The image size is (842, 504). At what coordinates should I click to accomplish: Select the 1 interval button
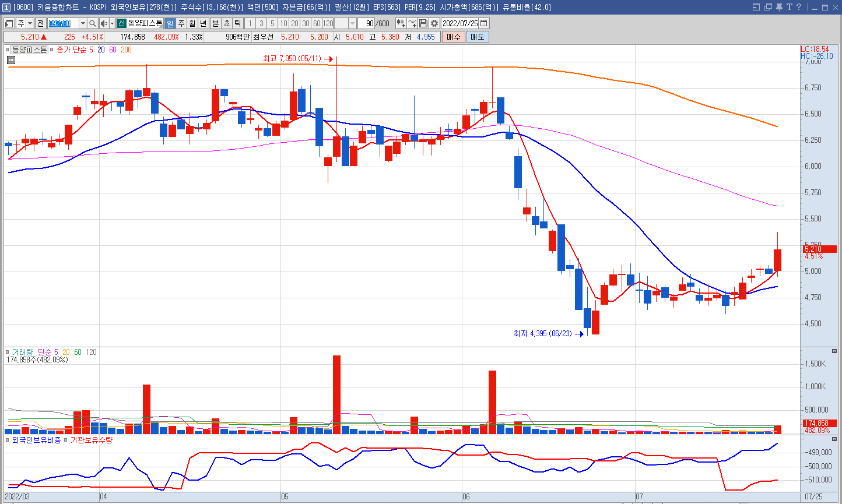(250, 23)
